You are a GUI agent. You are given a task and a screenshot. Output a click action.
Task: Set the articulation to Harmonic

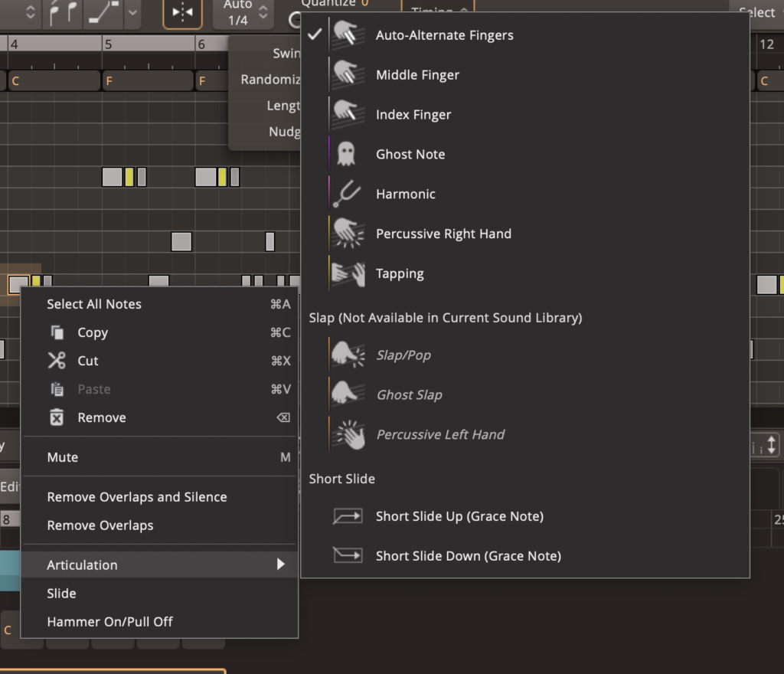[x=525, y=194]
